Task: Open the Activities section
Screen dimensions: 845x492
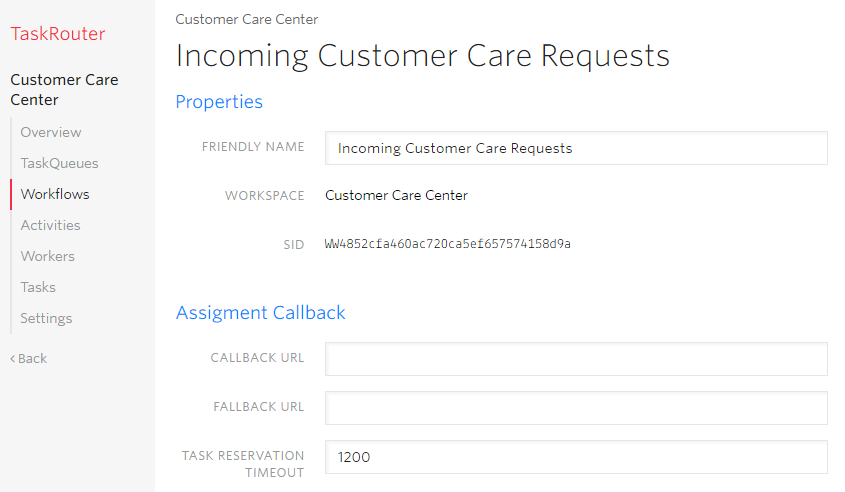Action: [51, 225]
